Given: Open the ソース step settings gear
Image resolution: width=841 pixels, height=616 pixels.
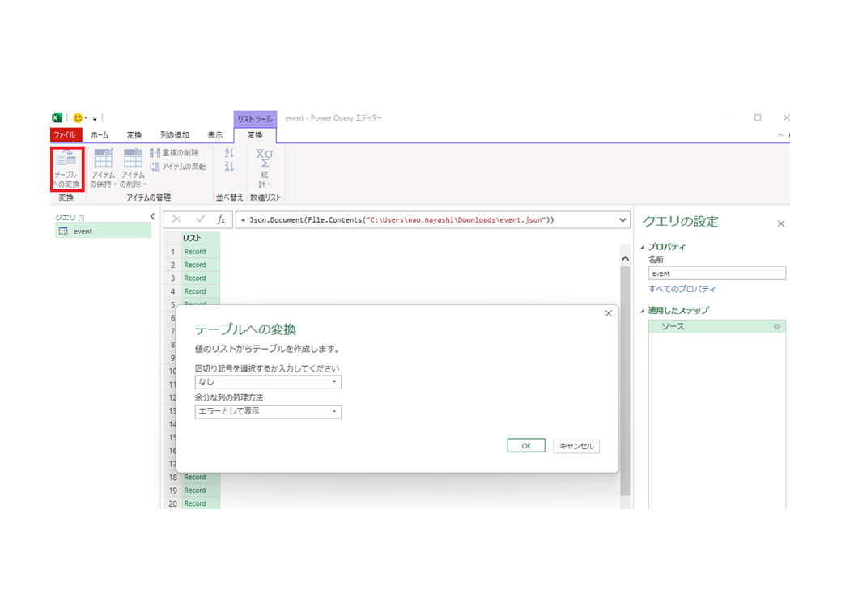Looking at the screenshot, I should point(777,327).
